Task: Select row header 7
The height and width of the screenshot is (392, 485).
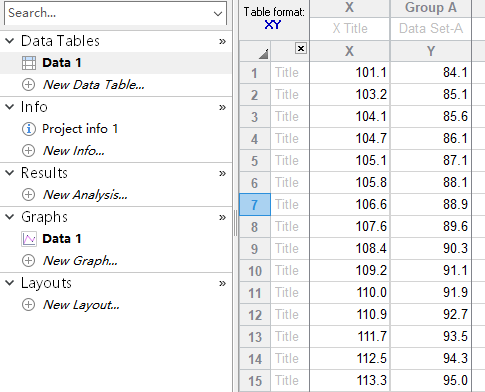Action: (255, 205)
